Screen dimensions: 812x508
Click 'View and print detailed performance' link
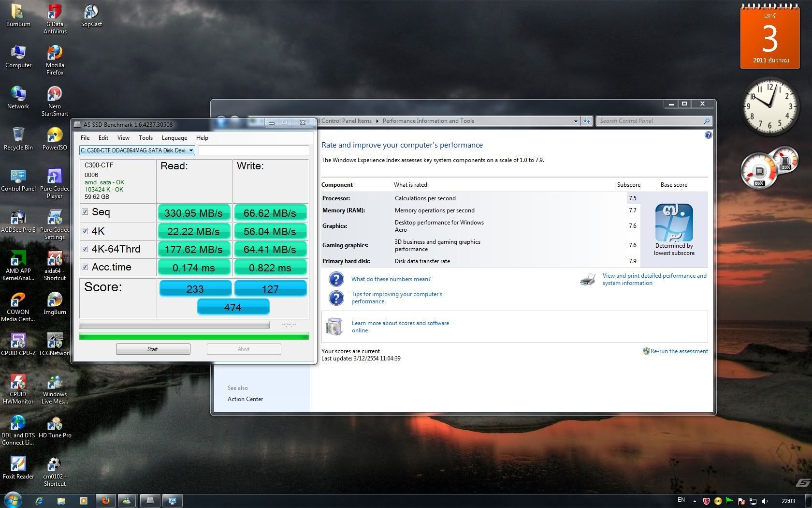654,279
